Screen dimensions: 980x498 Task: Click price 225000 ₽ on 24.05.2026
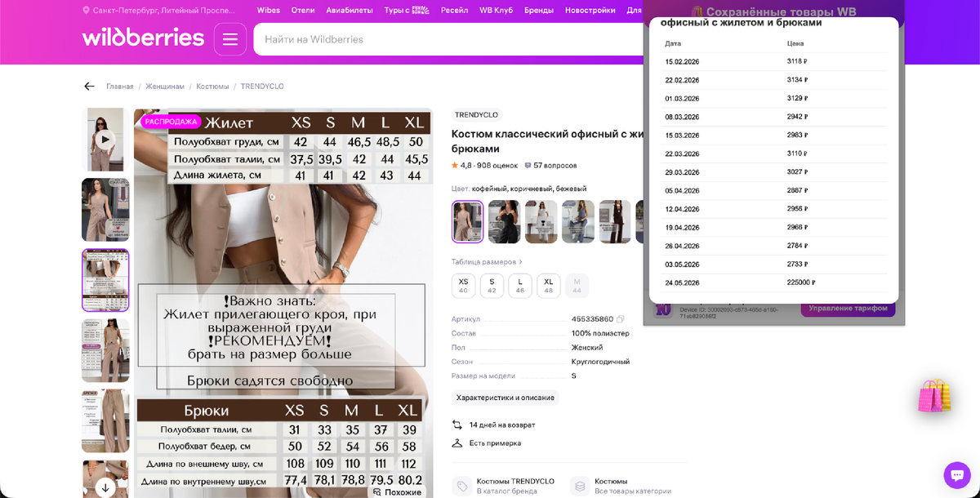pos(801,282)
